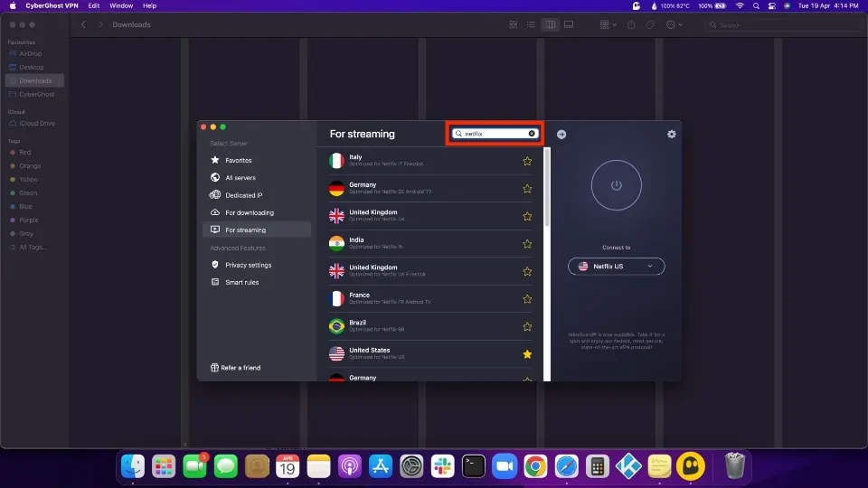Favorite the Germany Android TV server star

[527, 189]
